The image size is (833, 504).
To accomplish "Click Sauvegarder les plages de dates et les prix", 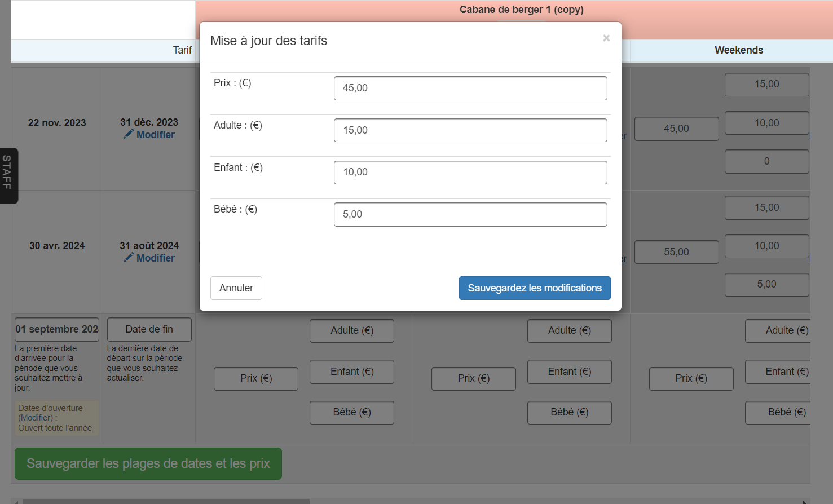I will point(148,463).
